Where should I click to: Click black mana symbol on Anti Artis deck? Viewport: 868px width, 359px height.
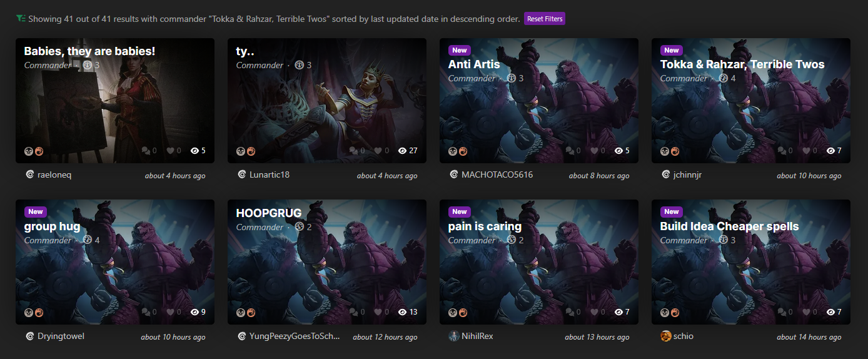pyautogui.click(x=453, y=151)
